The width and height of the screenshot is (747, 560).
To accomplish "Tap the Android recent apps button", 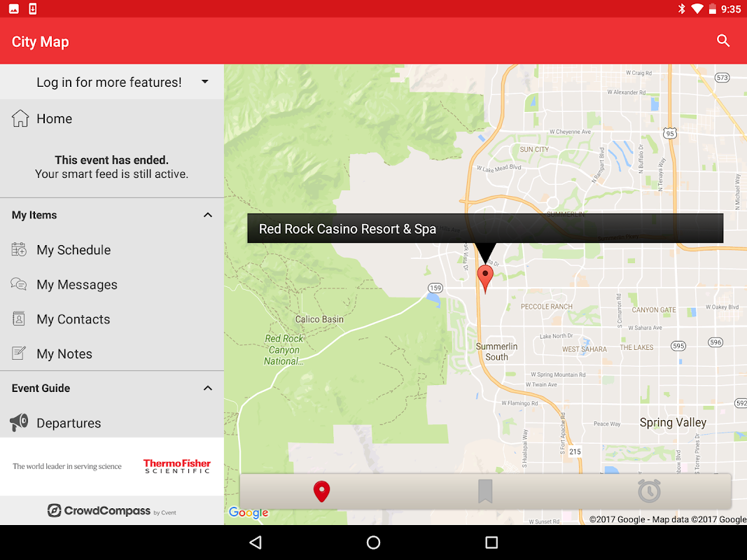I will pos(491,542).
